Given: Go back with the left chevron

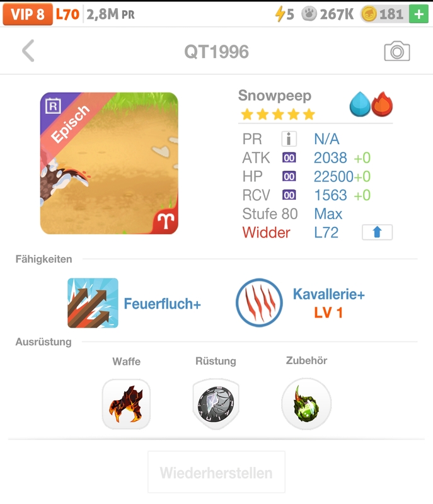Looking at the screenshot, I should (x=28, y=51).
